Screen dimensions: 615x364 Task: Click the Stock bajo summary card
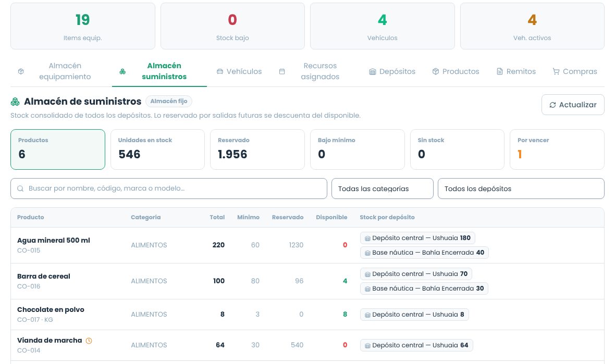click(232, 26)
